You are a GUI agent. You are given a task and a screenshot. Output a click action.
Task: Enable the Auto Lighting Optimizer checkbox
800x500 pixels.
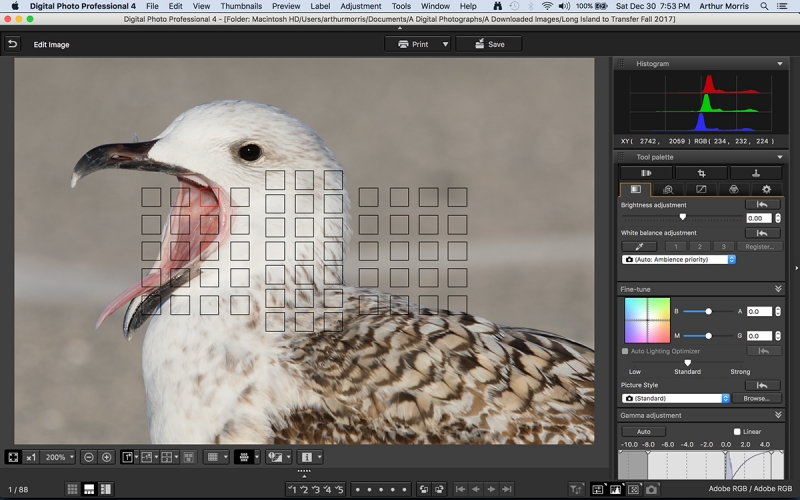point(625,351)
